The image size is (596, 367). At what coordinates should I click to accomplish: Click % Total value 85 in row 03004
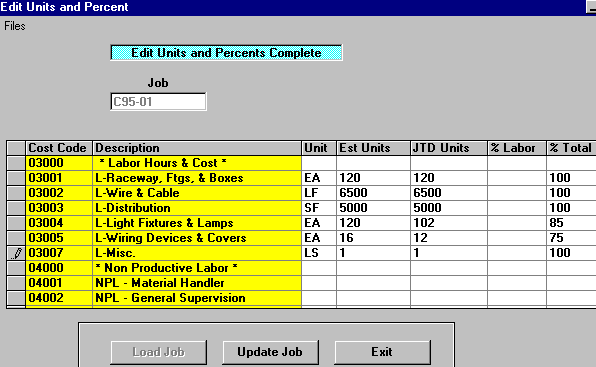pos(571,223)
